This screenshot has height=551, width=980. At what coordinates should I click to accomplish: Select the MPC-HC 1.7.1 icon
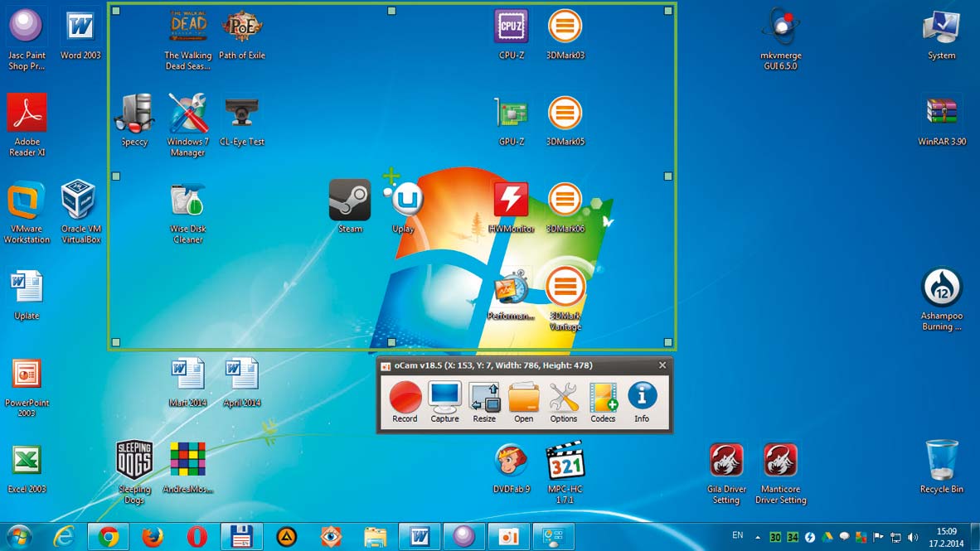[565, 472]
